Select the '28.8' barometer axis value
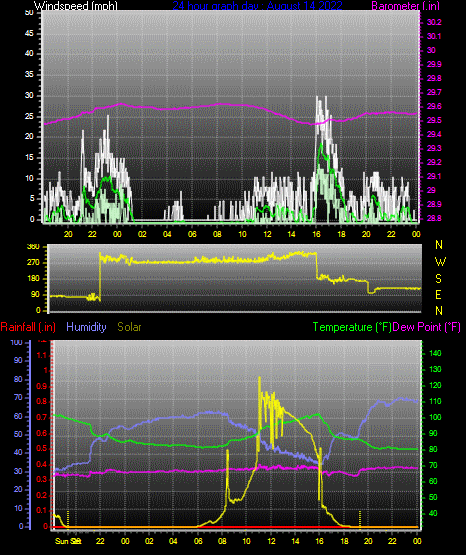466x555 pixels. point(434,218)
